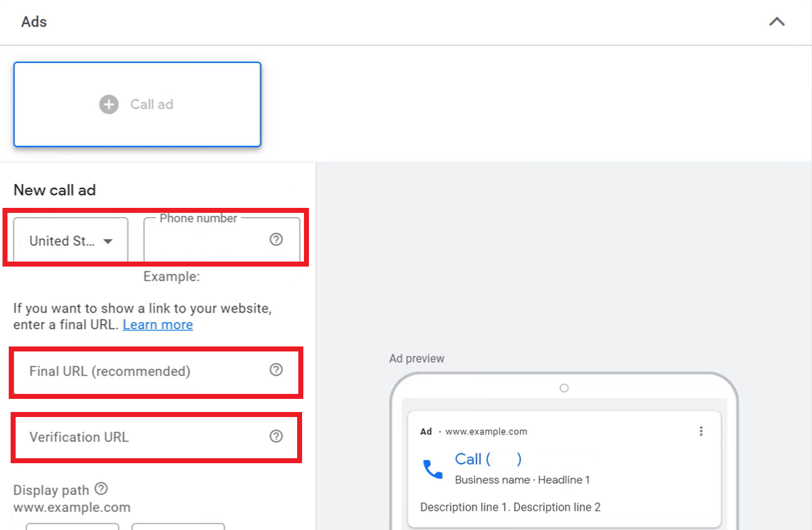Click the Description line 1 text
Screen dimensions: 812x530
(466, 508)
